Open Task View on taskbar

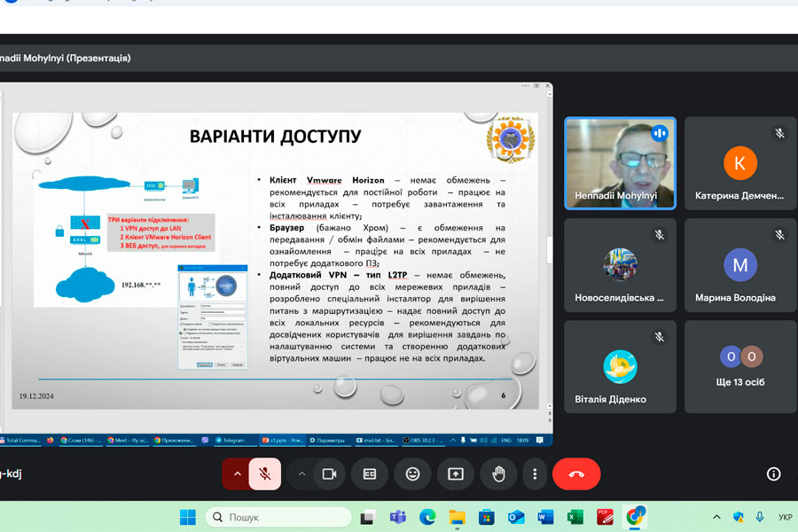[368, 517]
